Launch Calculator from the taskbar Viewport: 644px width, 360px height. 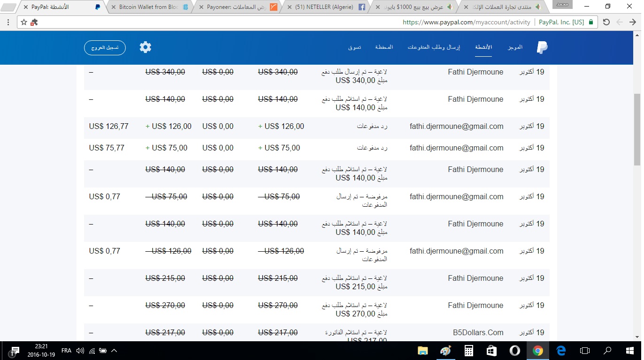pos(468,351)
